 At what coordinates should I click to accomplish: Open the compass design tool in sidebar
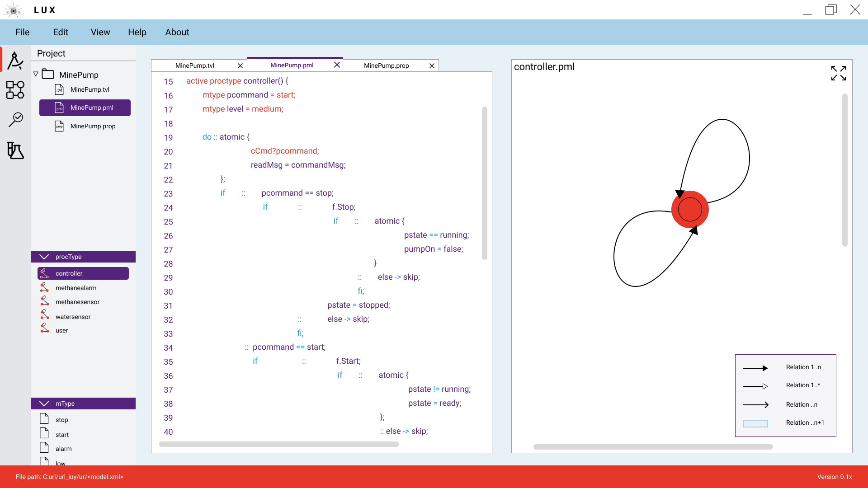[x=15, y=61]
